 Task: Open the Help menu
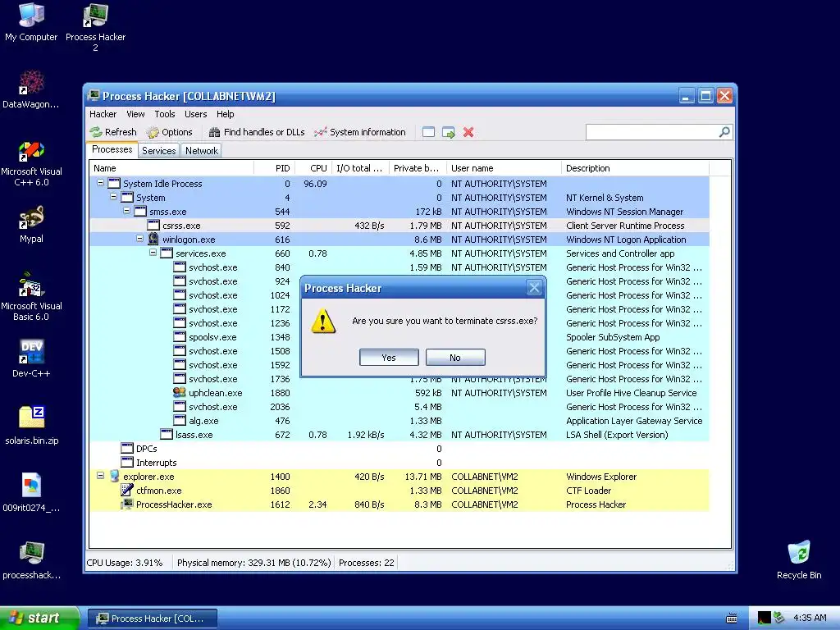pos(225,114)
